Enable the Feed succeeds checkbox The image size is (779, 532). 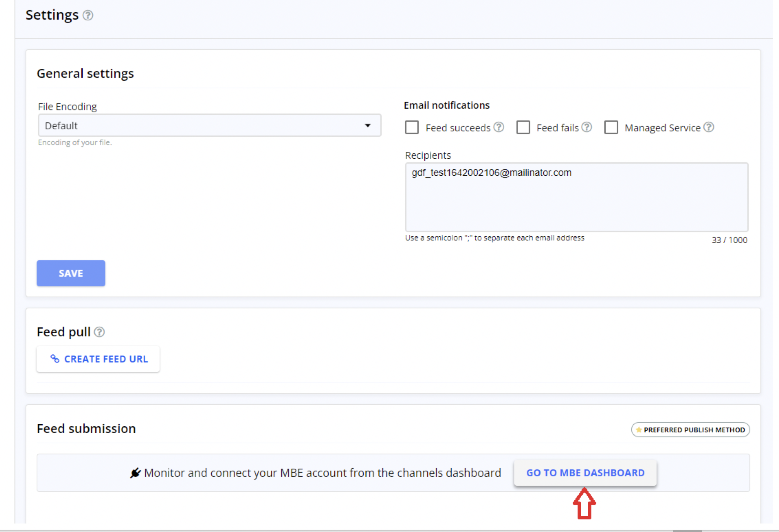coord(412,127)
